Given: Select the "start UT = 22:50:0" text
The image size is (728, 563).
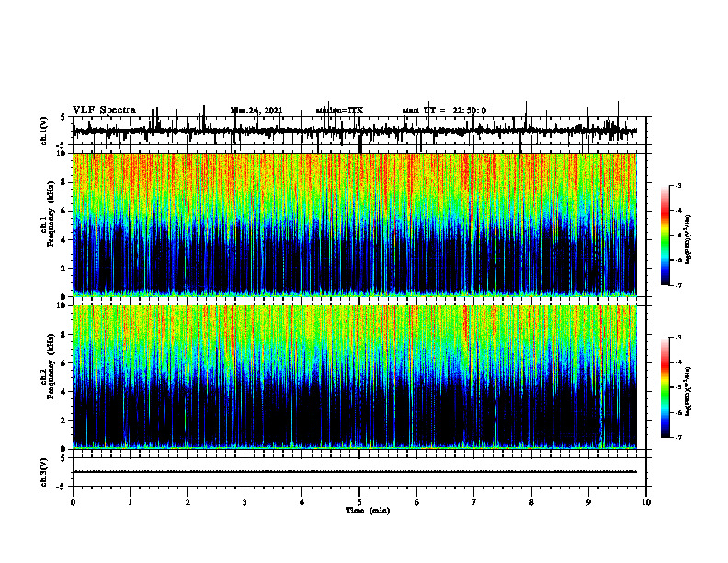Looking at the screenshot, I should coord(444,110).
